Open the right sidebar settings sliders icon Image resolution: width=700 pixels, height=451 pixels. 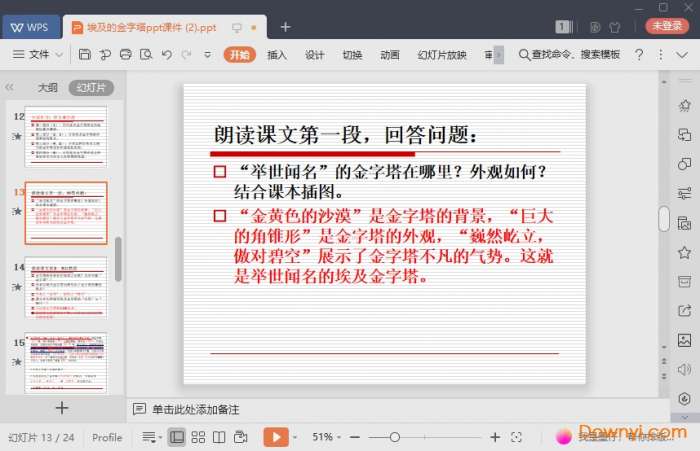[x=684, y=193]
